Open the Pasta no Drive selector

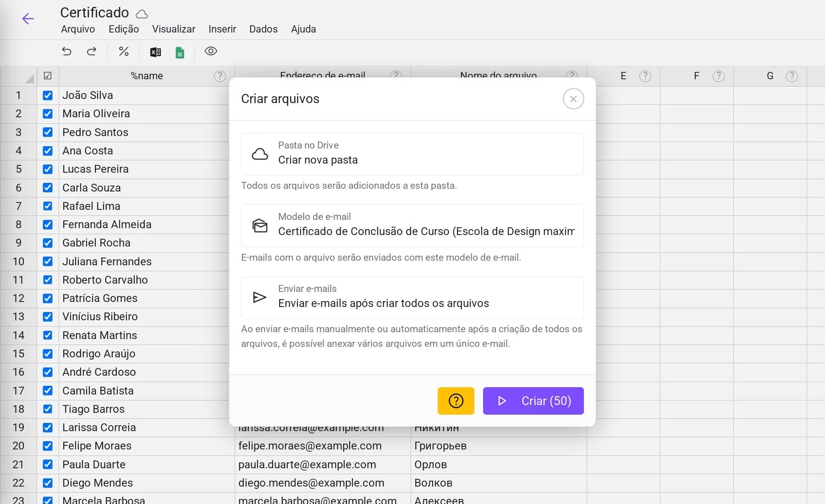[x=412, y=154]
